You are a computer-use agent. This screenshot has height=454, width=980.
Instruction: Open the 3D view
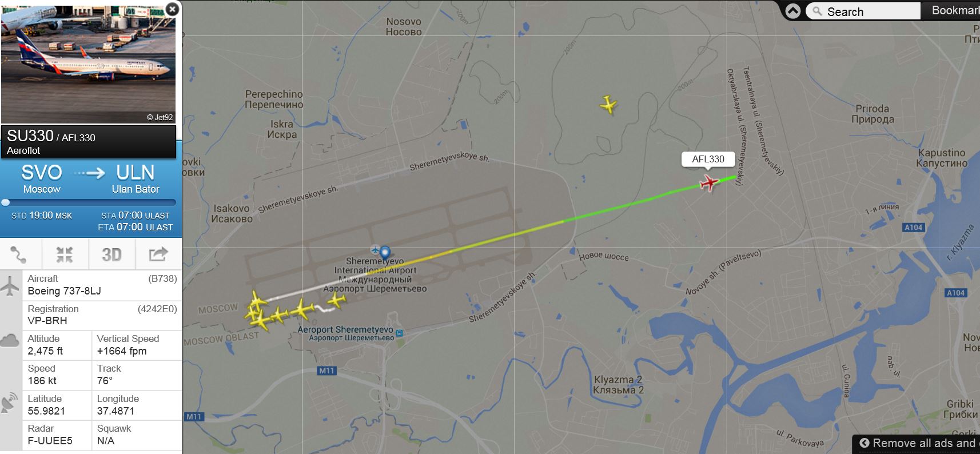(x=111, y=254)
